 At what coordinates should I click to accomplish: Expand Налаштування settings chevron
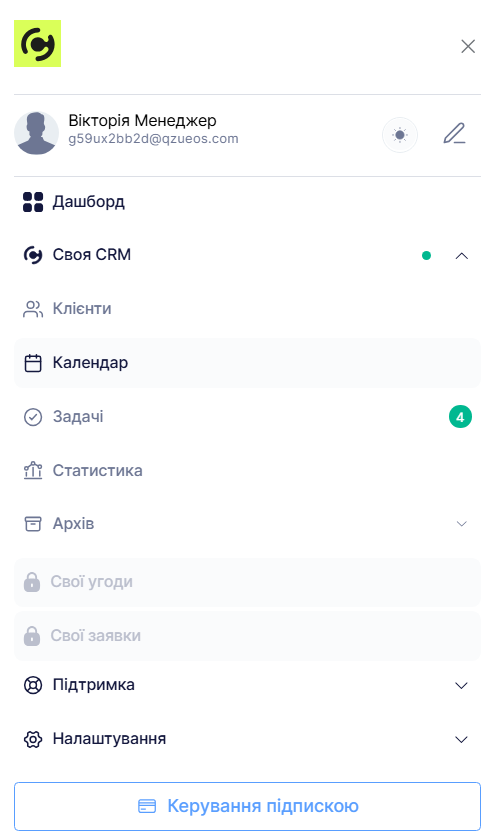(x=461, y=739)
